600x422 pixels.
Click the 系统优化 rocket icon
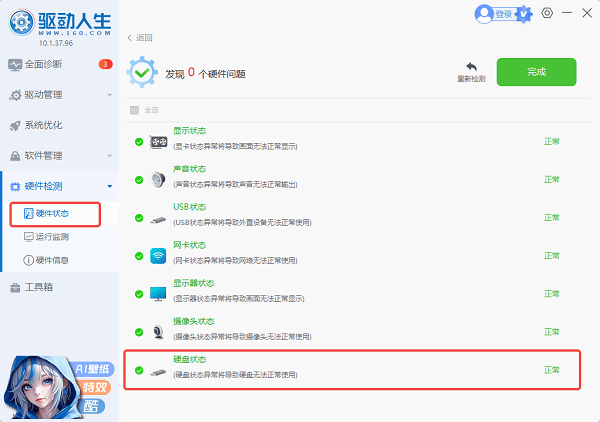click(15, 125)
